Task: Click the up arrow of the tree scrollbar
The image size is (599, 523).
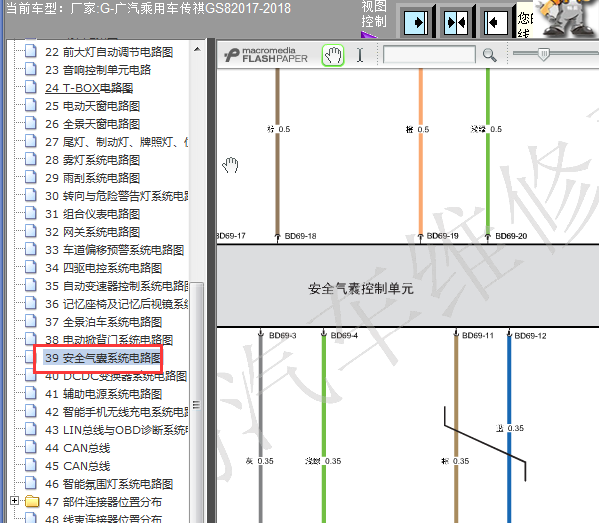Action: click(197, 49)
